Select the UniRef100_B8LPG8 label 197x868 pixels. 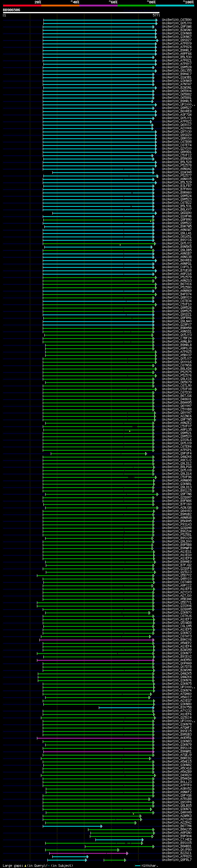pyautogui.click(x=177, y=467)
